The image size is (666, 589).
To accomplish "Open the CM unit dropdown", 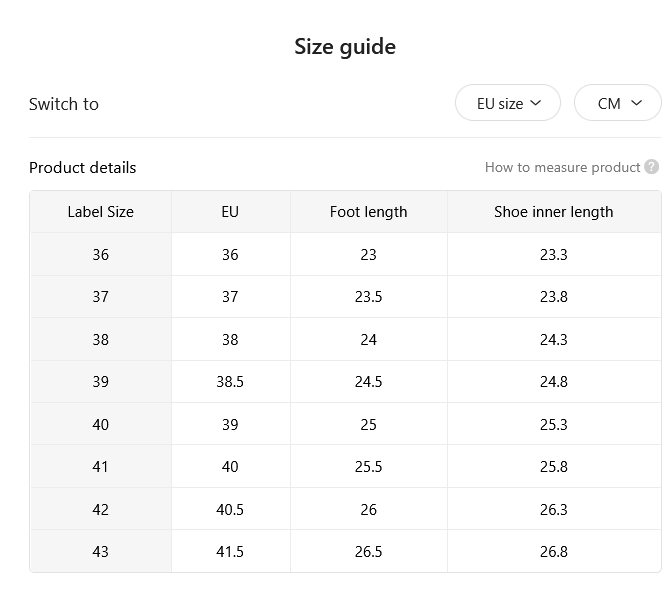I will (618, 103).
